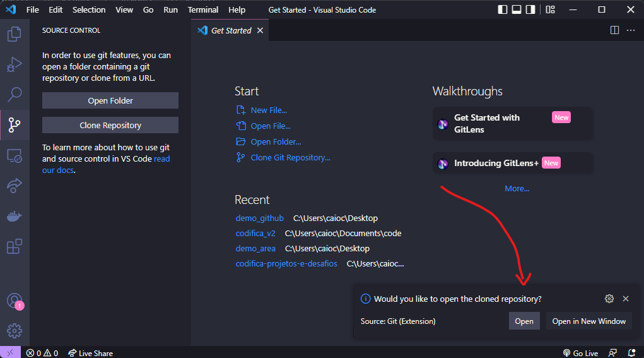Open the Search view icon
644x358 pixels.
click(x=14, y=95)
